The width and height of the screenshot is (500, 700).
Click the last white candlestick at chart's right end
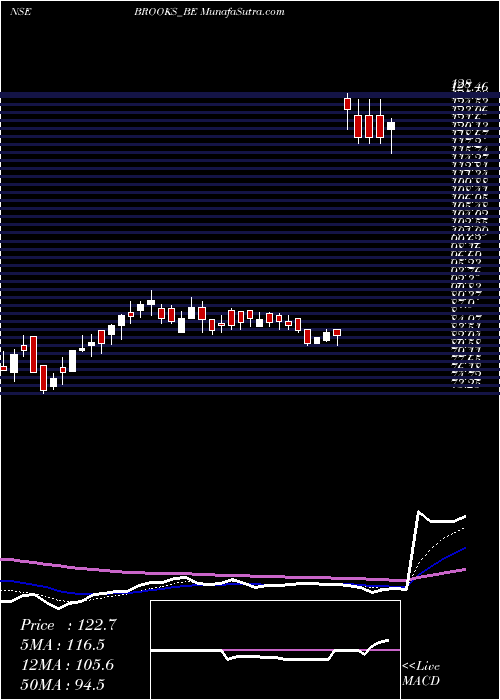coord(391,126)
